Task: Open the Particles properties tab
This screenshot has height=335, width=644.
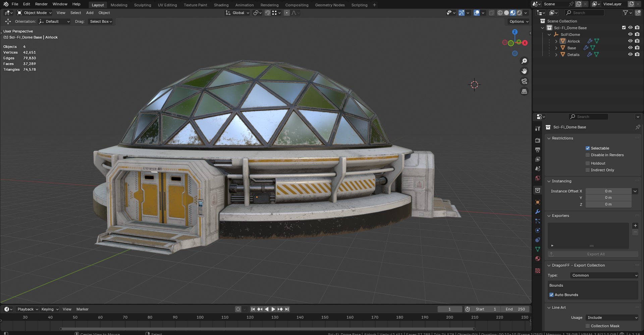Action: 538,221
